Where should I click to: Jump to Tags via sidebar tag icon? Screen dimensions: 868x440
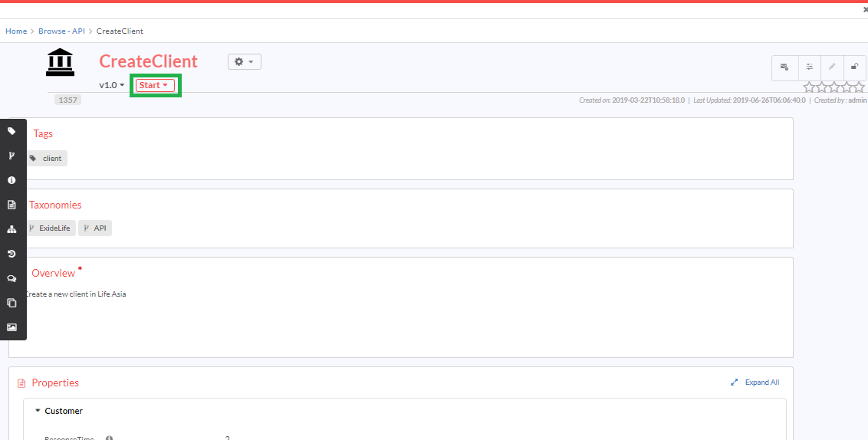coord(12,131)
